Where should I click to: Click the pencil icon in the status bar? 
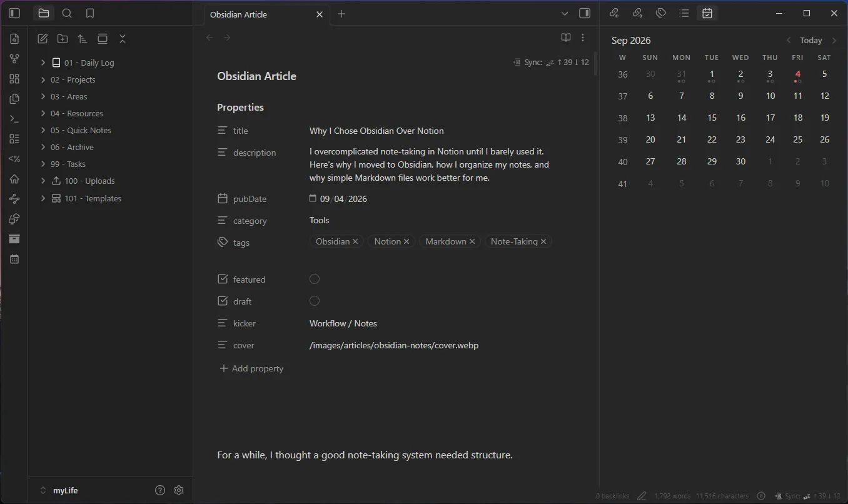[x=642, y=496]
